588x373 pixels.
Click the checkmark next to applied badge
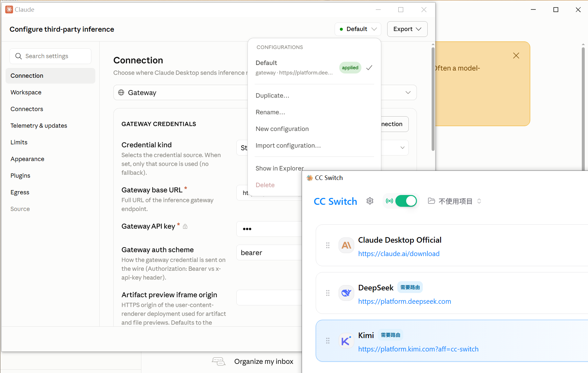[x=369, y=68]
